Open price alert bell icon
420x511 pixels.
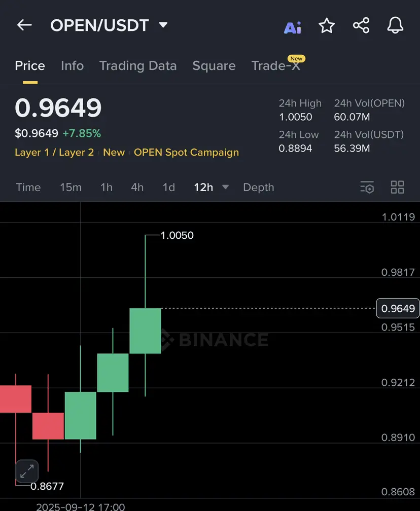pos(395,25)
